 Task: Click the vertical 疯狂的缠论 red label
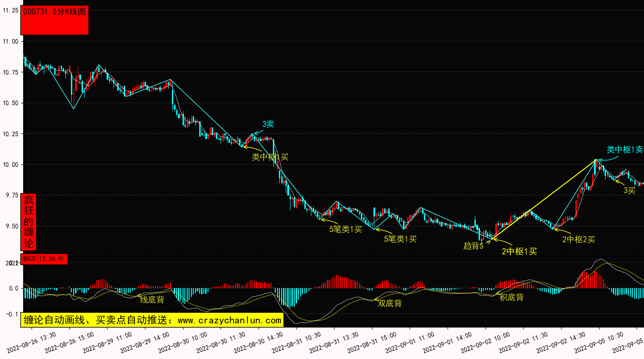point(29,221)
